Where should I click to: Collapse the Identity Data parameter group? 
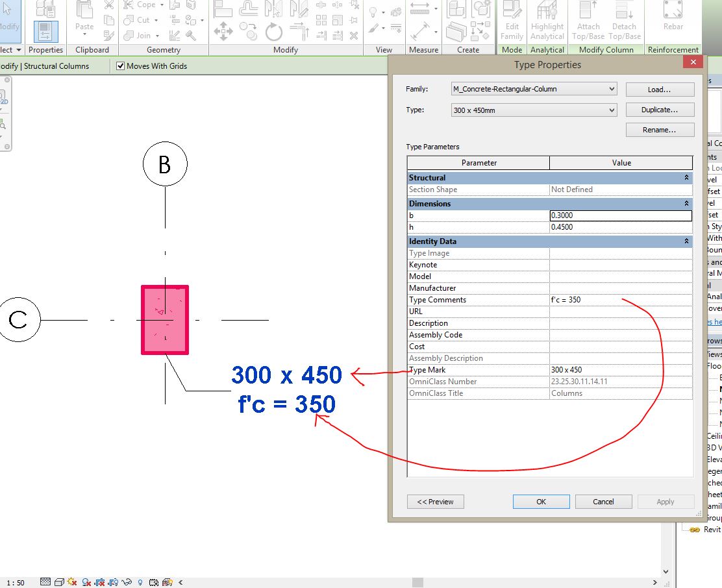(x=686, y=241)
